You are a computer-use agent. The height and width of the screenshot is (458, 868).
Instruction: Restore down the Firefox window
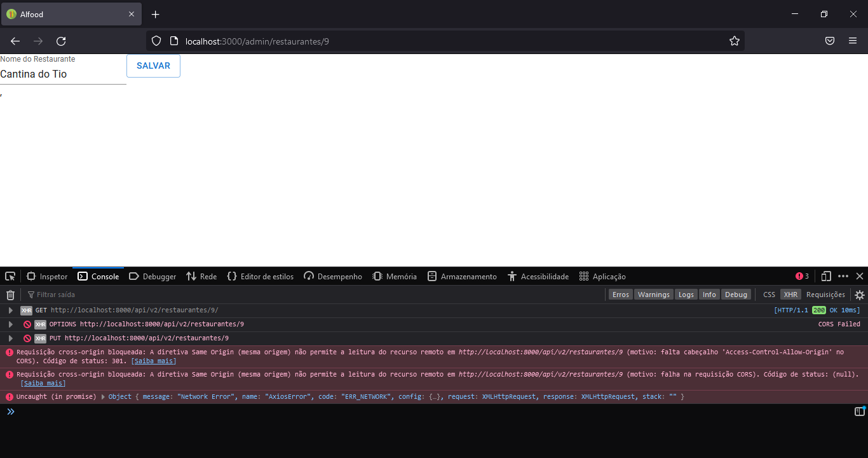(x=824, y=14)
